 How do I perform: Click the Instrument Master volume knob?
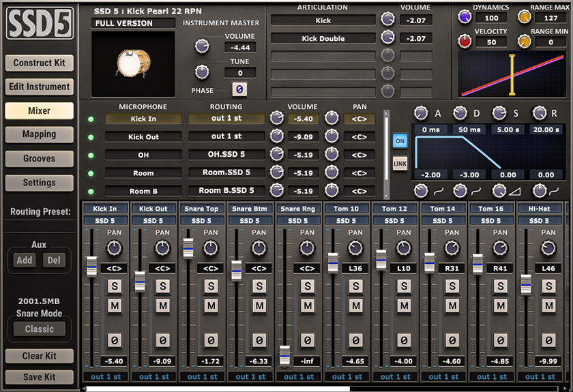pos(201,46)
